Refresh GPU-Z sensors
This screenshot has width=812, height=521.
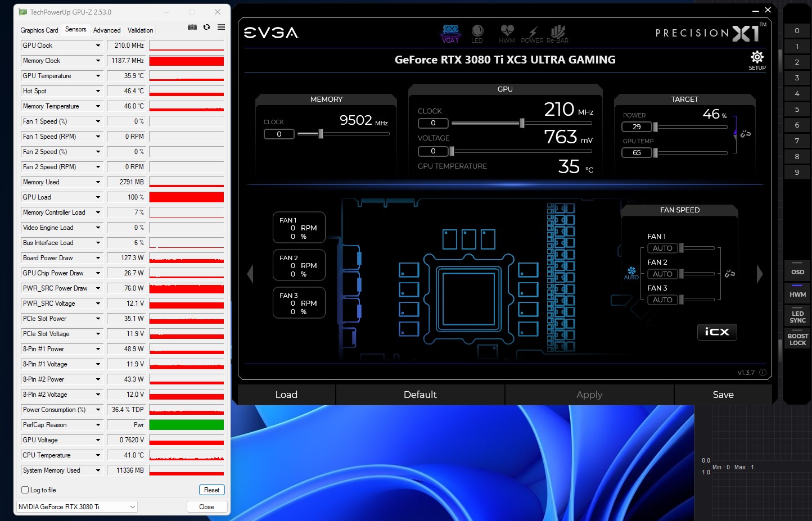click(x=207, y=27)
